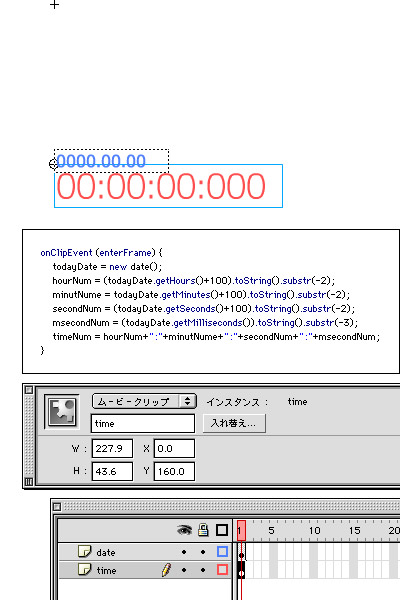
Task: Click the red outline color swatch of time layer
Action: click(222, 570)
